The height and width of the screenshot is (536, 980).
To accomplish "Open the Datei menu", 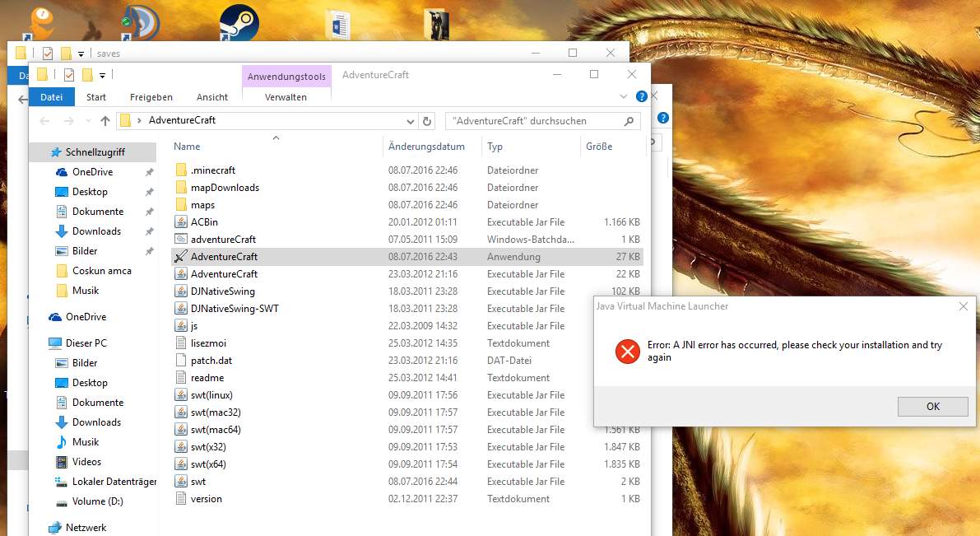I will pyautogui.click(x=51, y=97).
